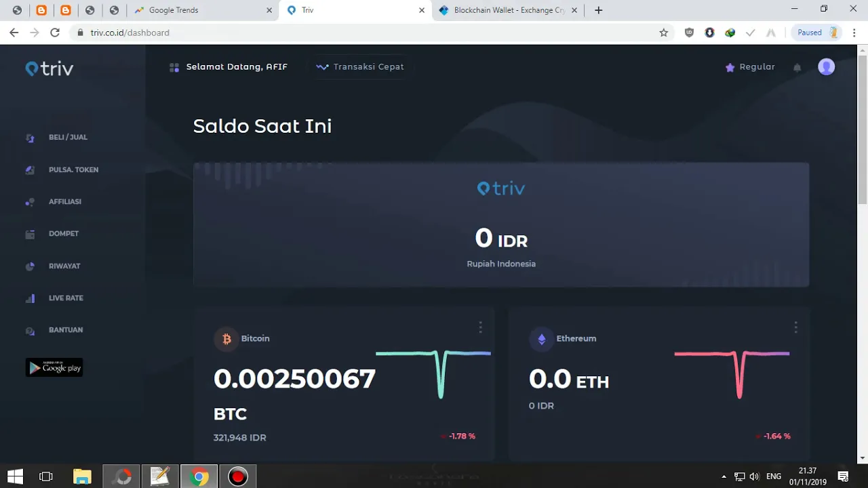Open the Windows Start menu
The image size is (868, 488).
coord(15,476)
